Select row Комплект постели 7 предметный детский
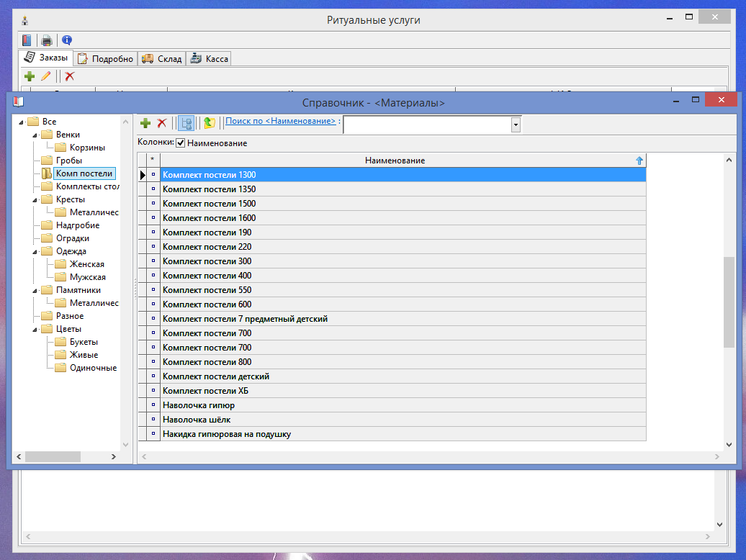The height and width of the screenshot is (560, 746). pos(403,319)
